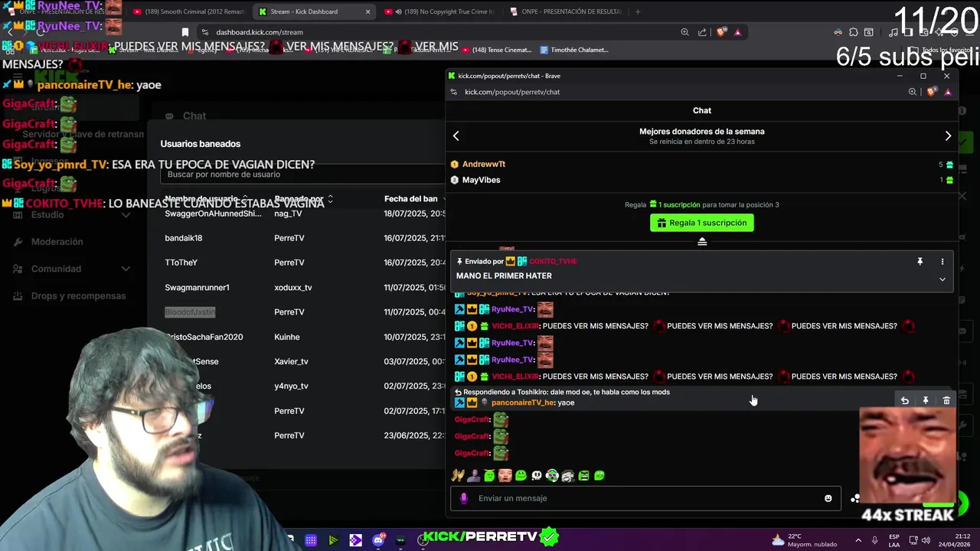Show the next leaderboard in chat popout
This screenshot has width=980, height=551.
click(x=948, y=136)
